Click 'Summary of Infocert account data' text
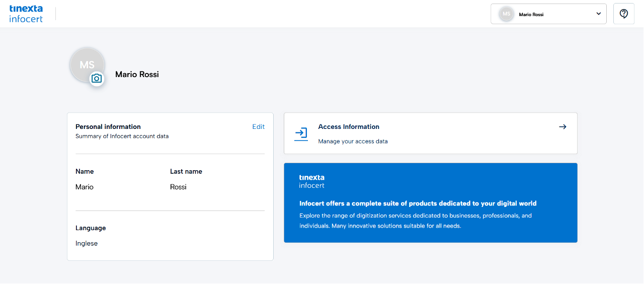The height and width of the screenshot is (284, 644). tap(122, 136)
